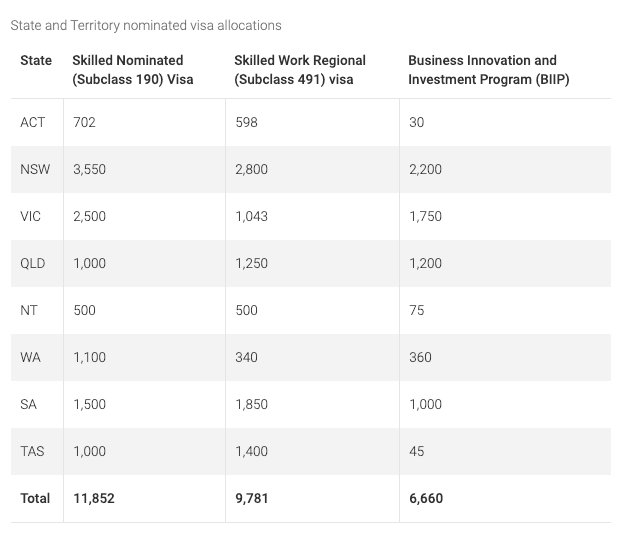Click the 9,781 total cell
The height and width of the screenshot is (550, 621).
pos(251,498)
